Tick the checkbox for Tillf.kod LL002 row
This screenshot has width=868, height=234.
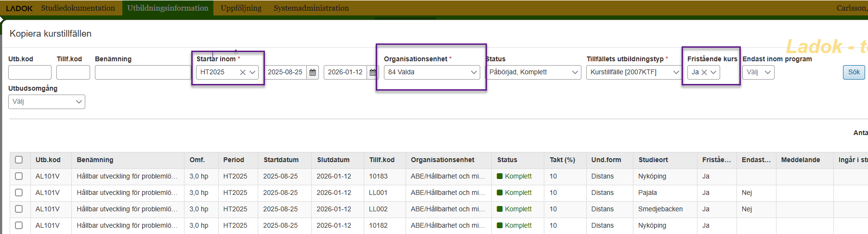point(19,209)
